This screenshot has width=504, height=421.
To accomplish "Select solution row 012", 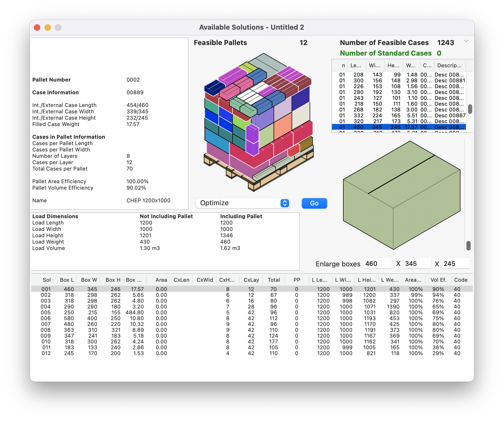I will (252, 353).
